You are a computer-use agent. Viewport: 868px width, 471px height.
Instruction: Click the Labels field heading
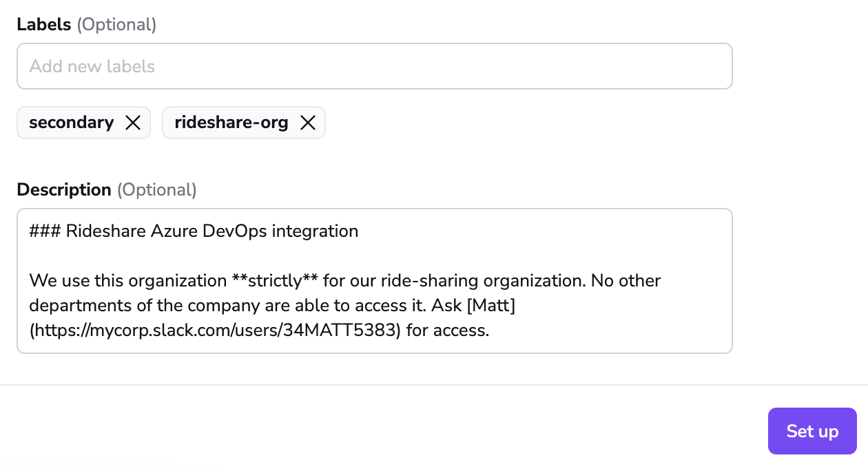(44, 25)
